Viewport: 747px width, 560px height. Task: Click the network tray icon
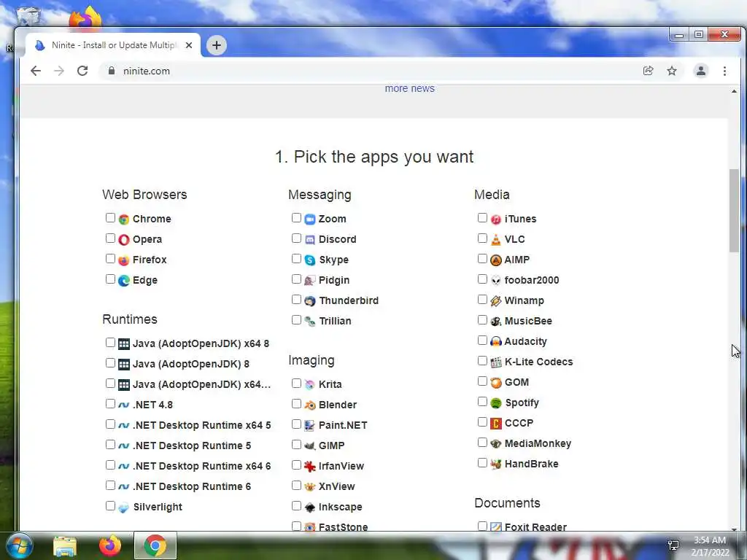click(x=673, y=545)
